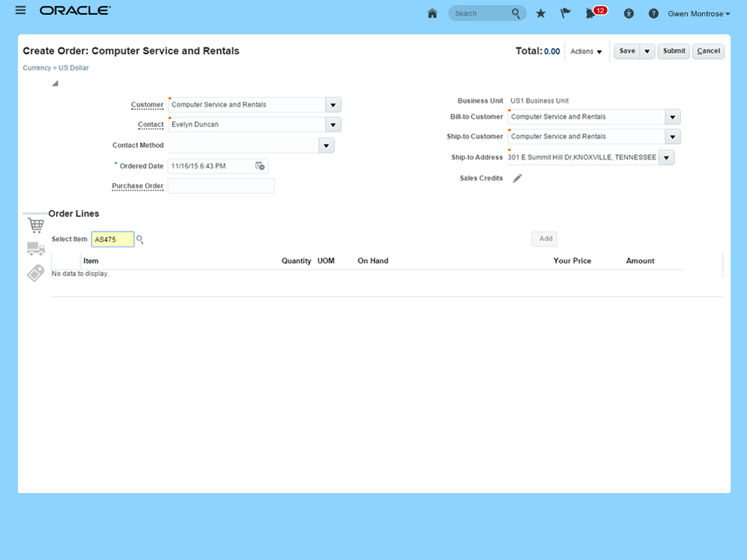Click the Customer label

click(x=147, y=105)
